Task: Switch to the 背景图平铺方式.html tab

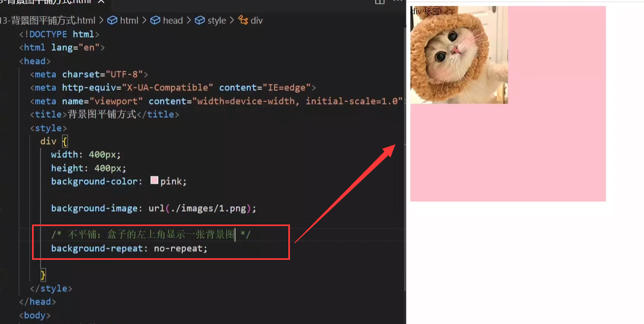Action: (50, 2)
